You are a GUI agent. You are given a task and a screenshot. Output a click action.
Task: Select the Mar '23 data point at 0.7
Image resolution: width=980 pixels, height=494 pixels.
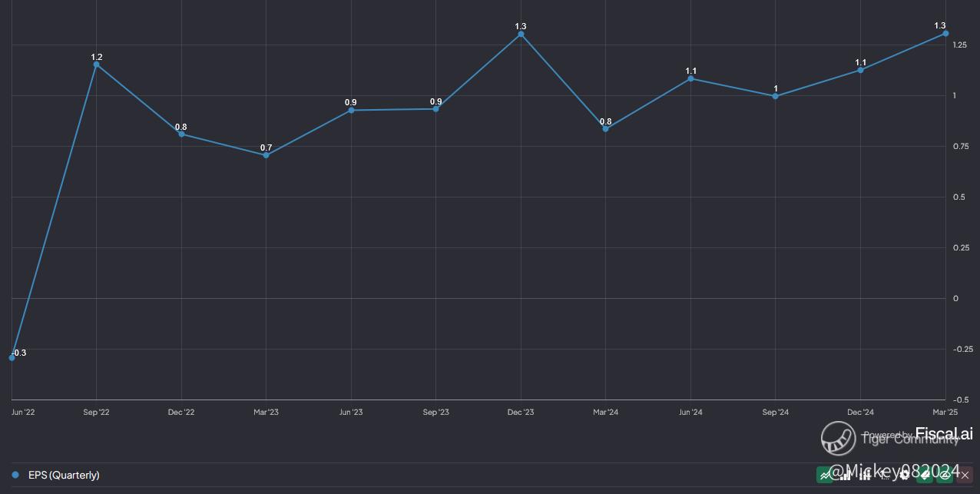point(266,155)
